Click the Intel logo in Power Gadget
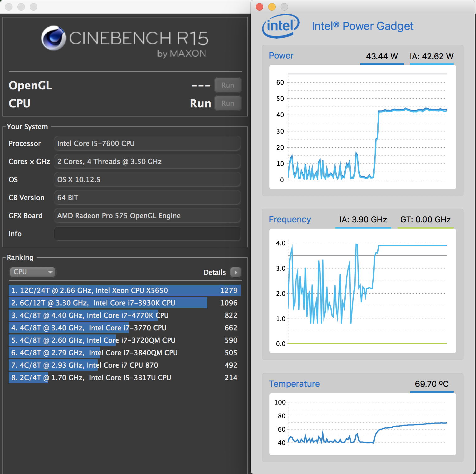 [x=281, y=26]
